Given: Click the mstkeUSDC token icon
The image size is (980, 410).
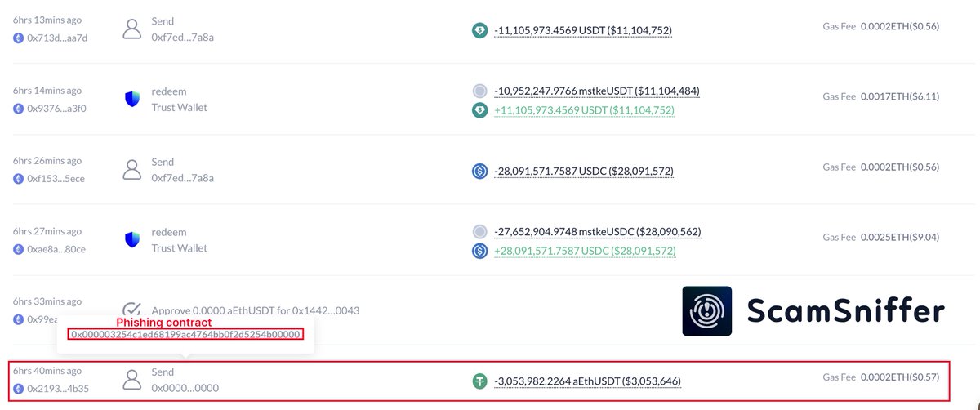Looking at the screenshot, I should (479, 232).
